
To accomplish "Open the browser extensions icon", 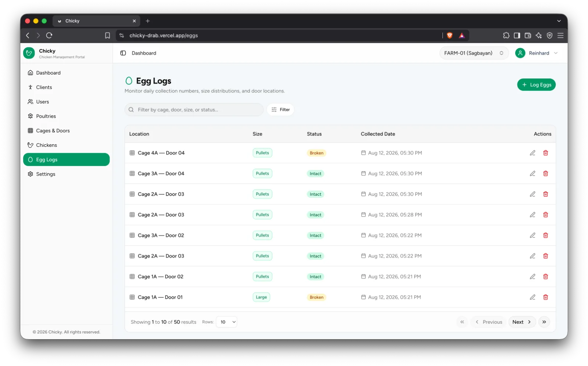I will [506, 36].
